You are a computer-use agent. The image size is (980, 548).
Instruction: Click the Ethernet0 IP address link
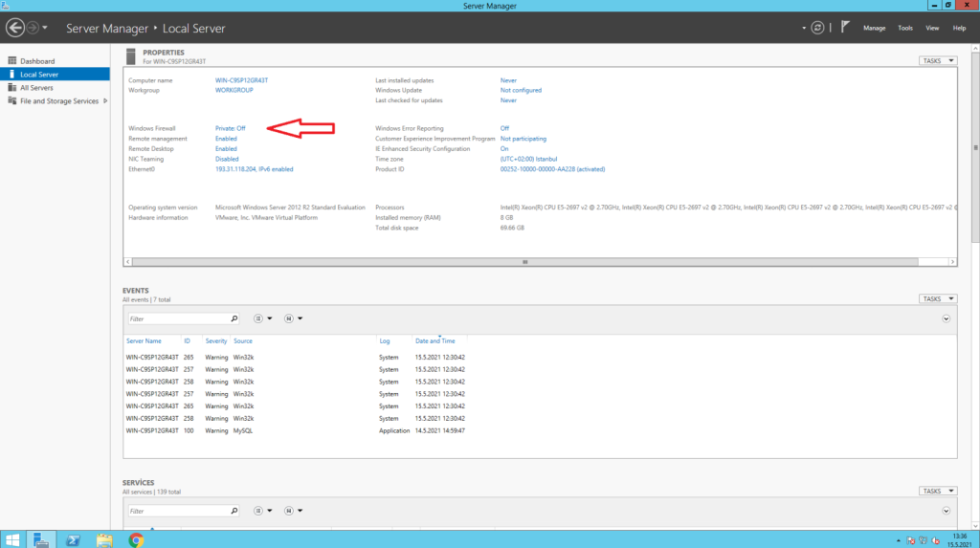click(254, 169)
